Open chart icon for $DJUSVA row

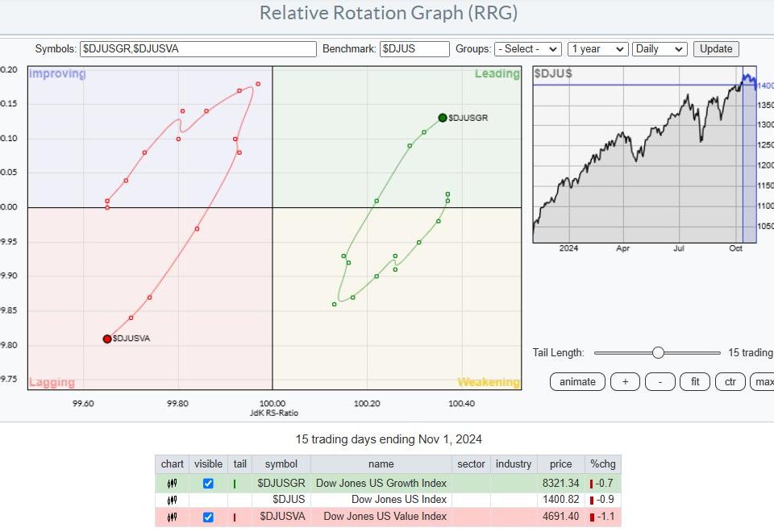(172, 517)
